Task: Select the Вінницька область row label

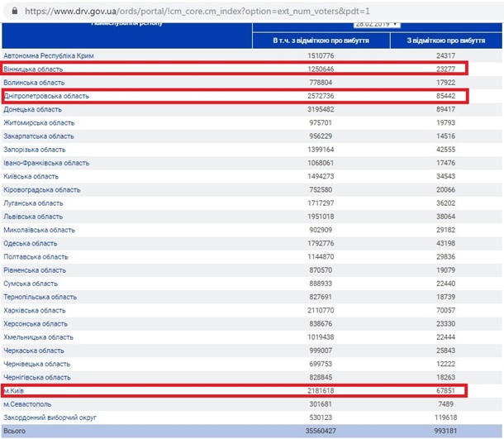Action: tap(34, 69)
